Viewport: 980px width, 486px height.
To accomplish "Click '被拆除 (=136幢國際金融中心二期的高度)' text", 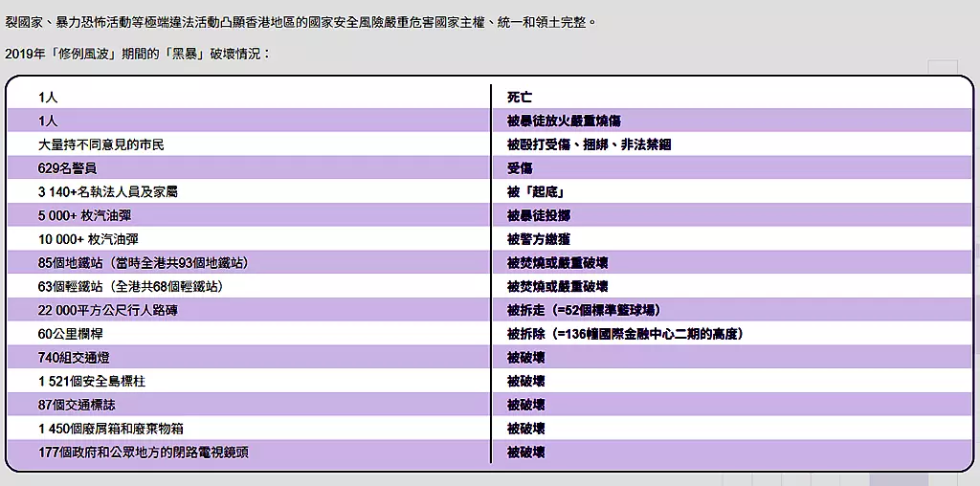I will coord(625,334).
